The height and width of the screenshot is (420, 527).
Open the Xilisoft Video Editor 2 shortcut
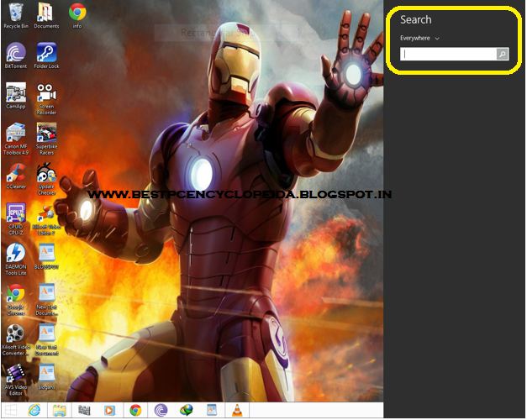pyautogui.click(x=46, y=219)
